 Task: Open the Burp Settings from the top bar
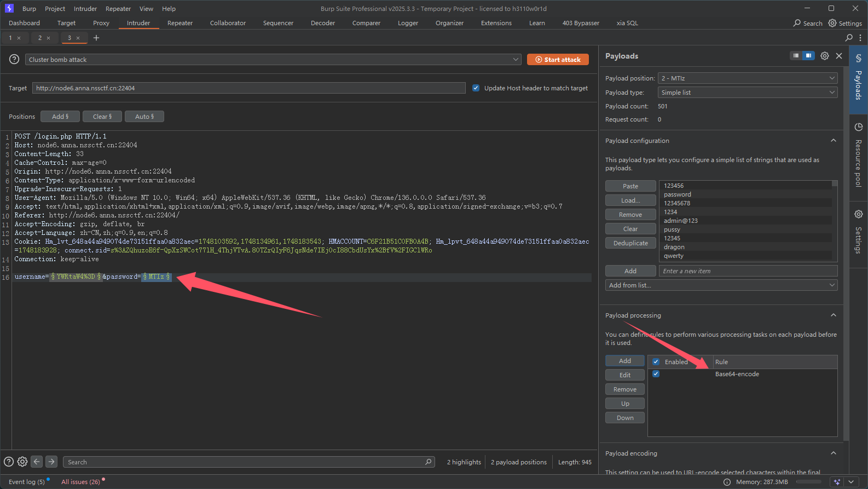point(845,23)
